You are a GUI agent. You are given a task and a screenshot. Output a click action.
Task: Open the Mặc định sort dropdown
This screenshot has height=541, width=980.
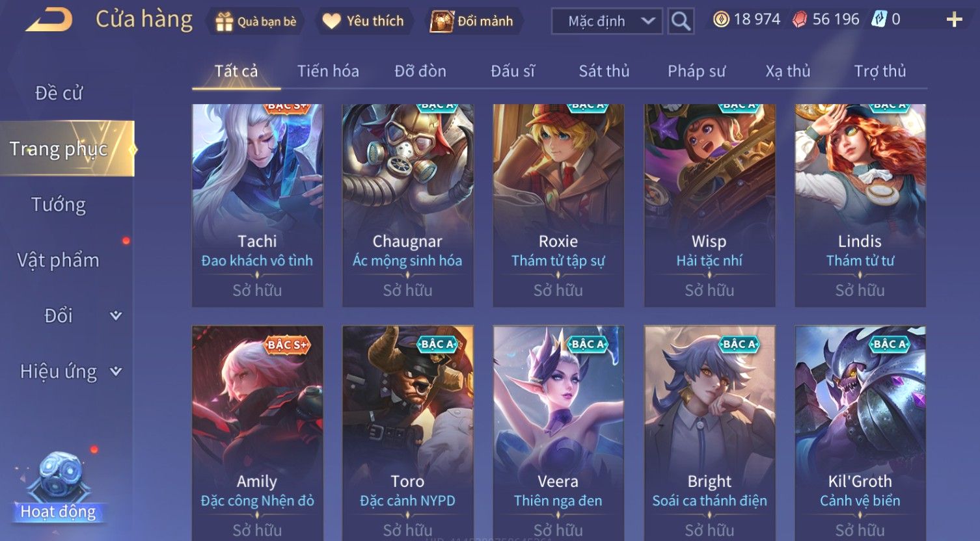tap(607, 21)
